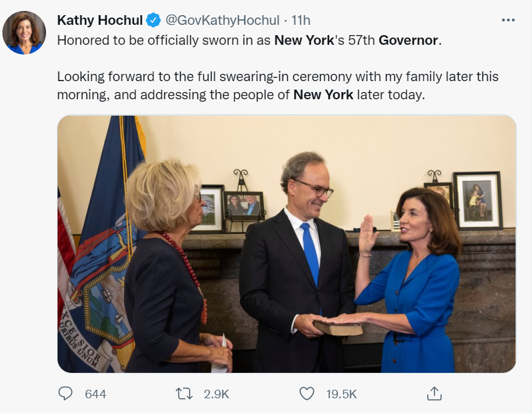The image size is (532, 414).
Task: Click the 19.5K likes count
Action: [341, 394]
